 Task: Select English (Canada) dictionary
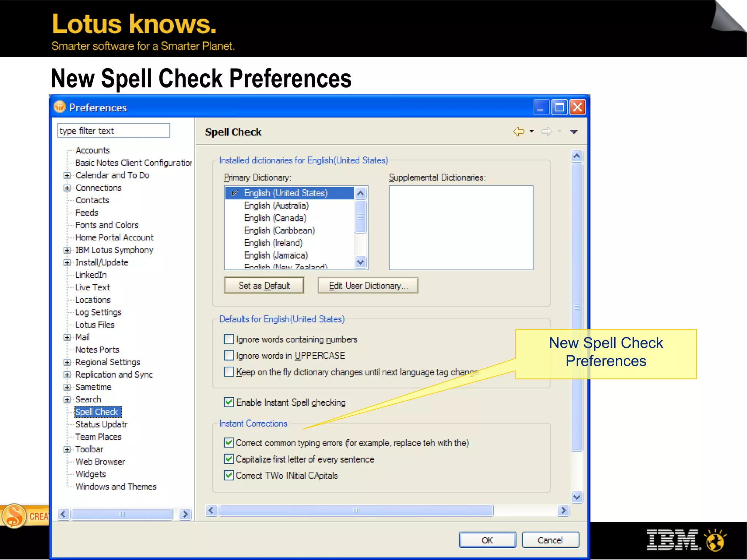pyautogui.click(x=275, y=218)
